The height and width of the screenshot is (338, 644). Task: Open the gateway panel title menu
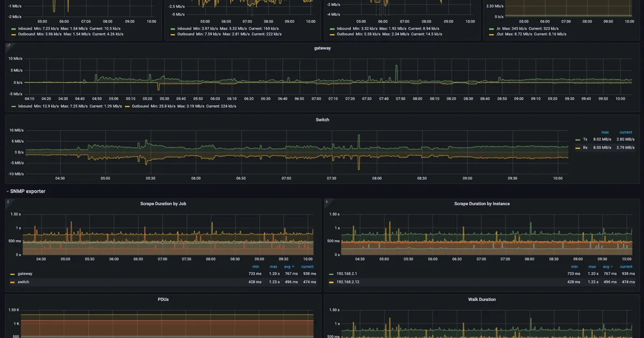point(322,47)
